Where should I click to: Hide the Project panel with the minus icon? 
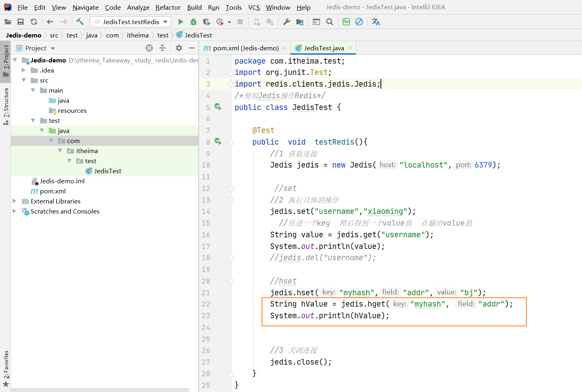pyautogui.click(x=192, y=48)
